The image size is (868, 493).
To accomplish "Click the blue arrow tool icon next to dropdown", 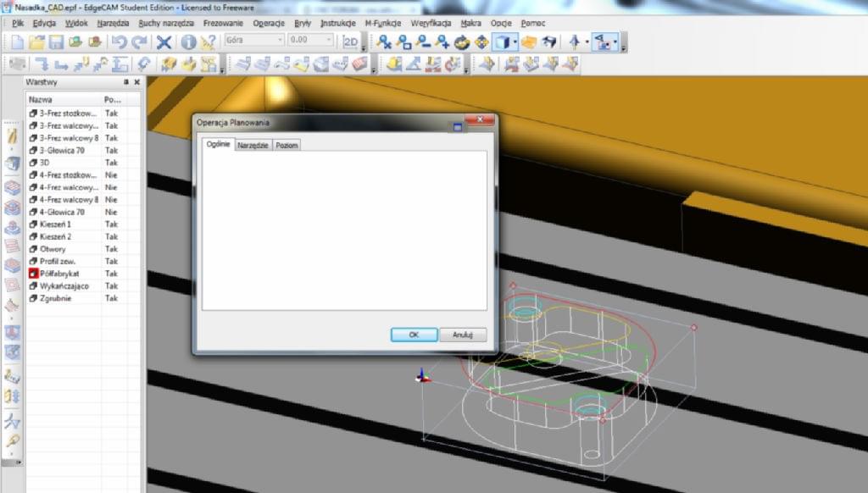I will (x=574, y=42).
